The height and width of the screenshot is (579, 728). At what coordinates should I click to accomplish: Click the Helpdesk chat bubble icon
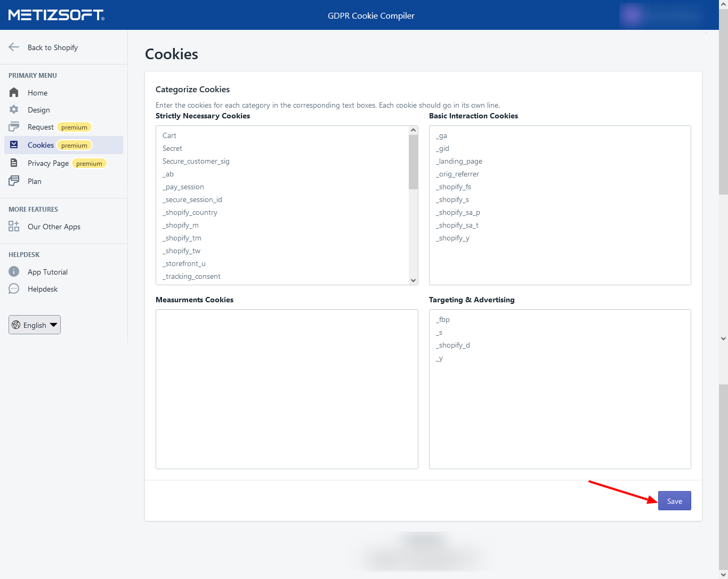click(x=14, y=289)
